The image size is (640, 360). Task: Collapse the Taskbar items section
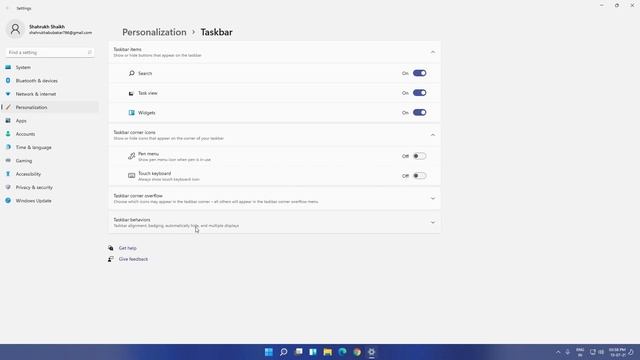[x=433, y=52]
